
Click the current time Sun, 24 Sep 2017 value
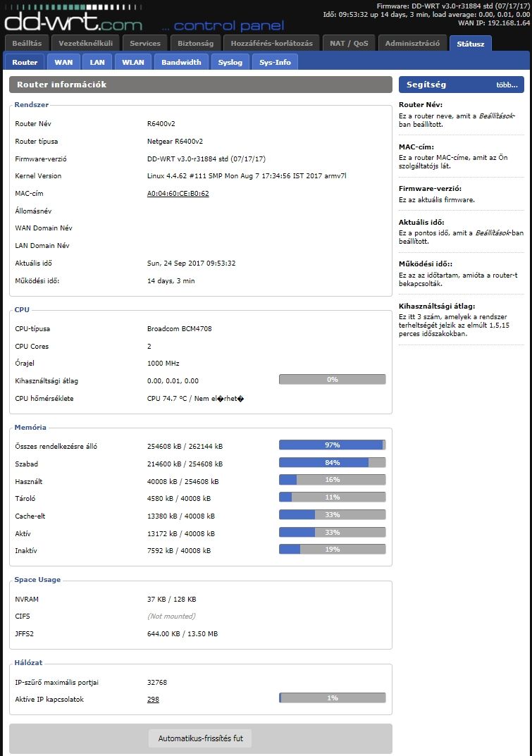point(192,264)
